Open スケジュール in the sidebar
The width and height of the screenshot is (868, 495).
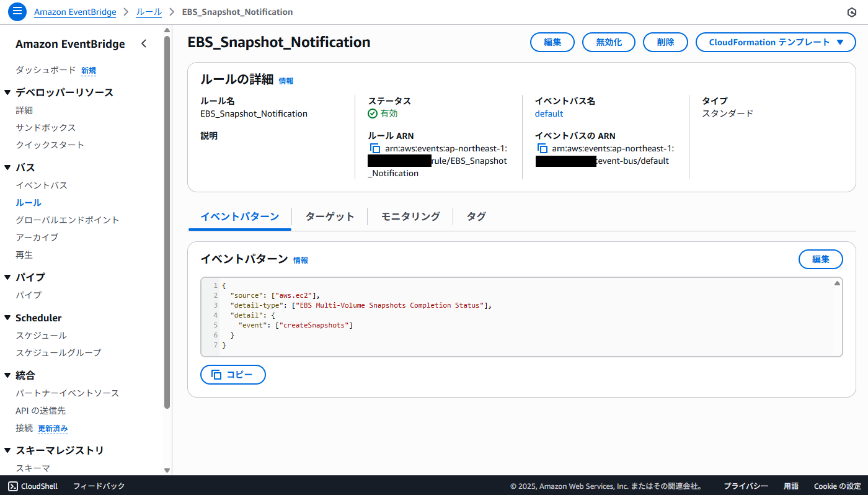41,336
